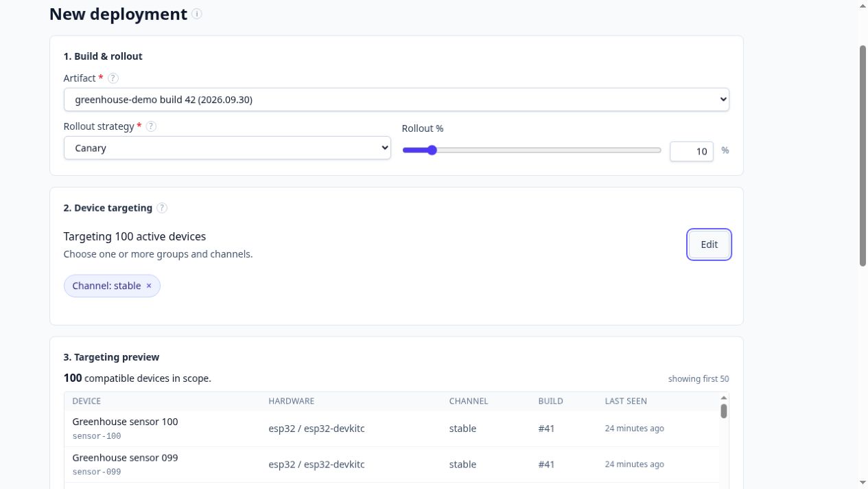Click last seen time in sensor 099 row
The width and height of the screenshot is (868, 489).
click(x=634, y=464)
